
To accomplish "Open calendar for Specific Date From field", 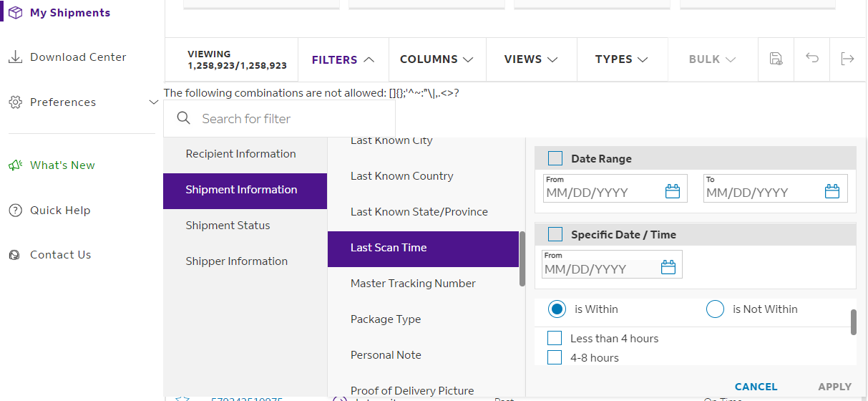I will 668,268.
